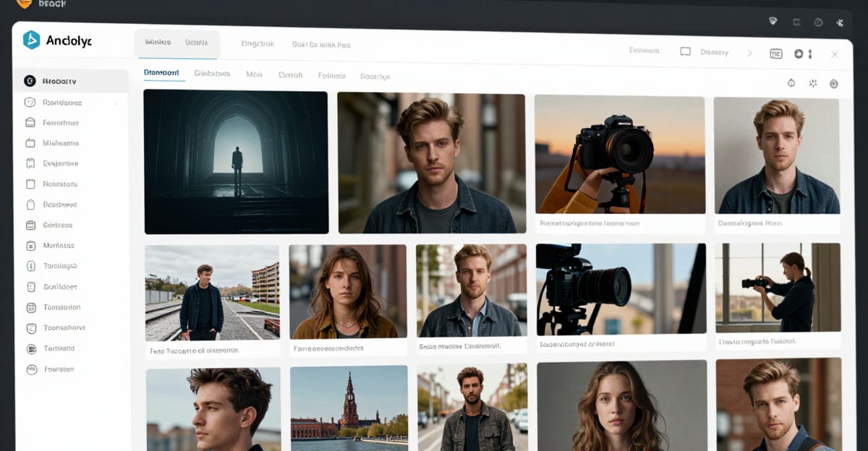This screenshot has height=451, width=868.
Task: Click the blue Anclolyc app logo
Action: (x=31, y=40)
